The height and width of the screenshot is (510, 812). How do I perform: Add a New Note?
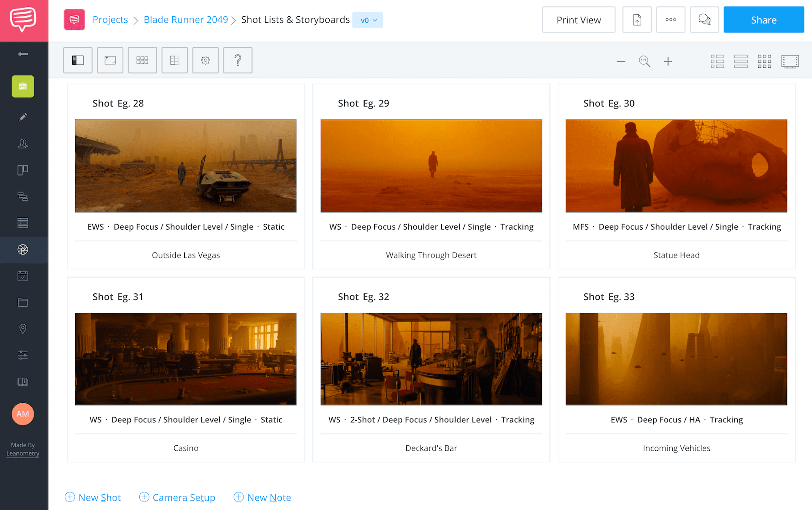[x=262, y=497]
